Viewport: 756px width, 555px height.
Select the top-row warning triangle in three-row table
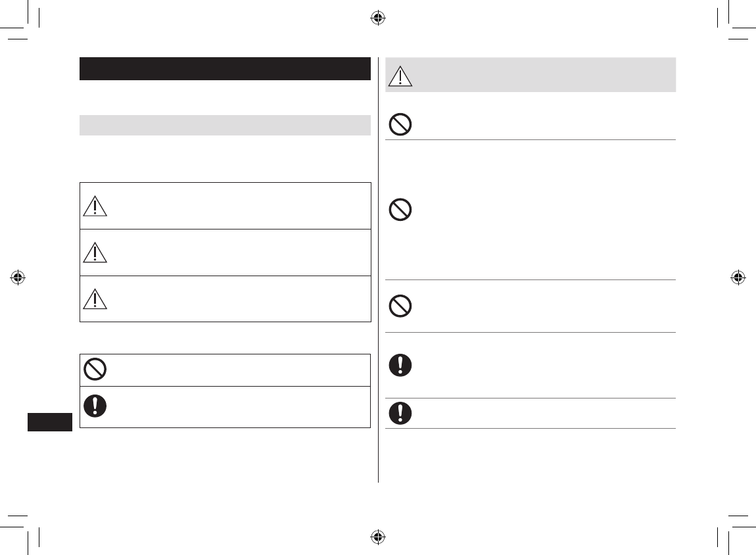(x=95, y=206)
